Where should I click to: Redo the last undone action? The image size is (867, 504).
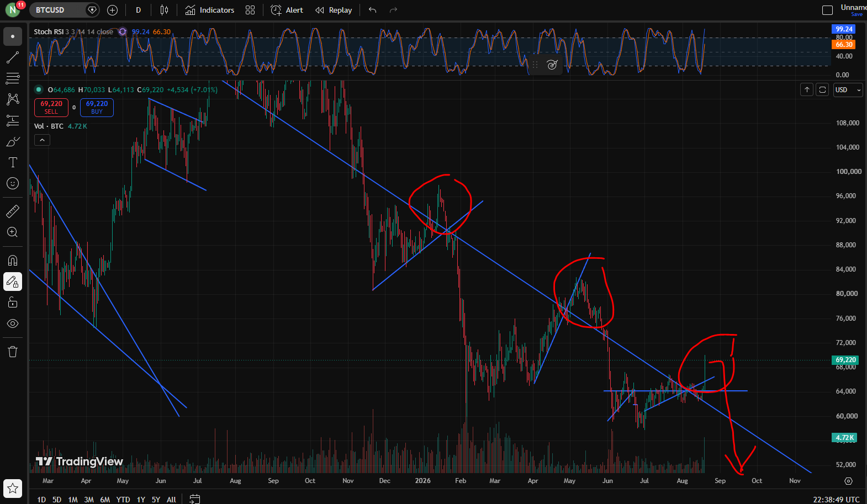pyautogui.click(x=393, y=10)
